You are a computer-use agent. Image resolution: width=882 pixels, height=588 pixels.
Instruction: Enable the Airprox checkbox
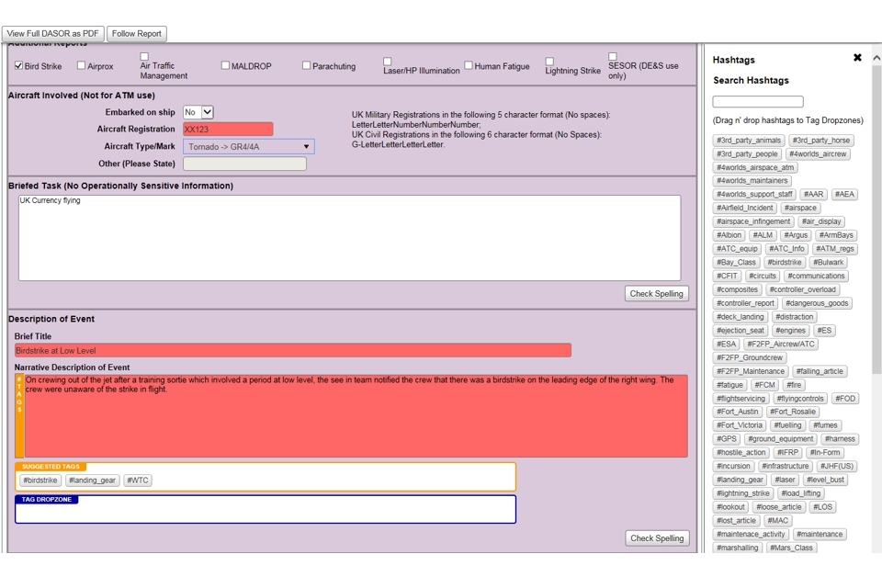[x=82, y=66]
